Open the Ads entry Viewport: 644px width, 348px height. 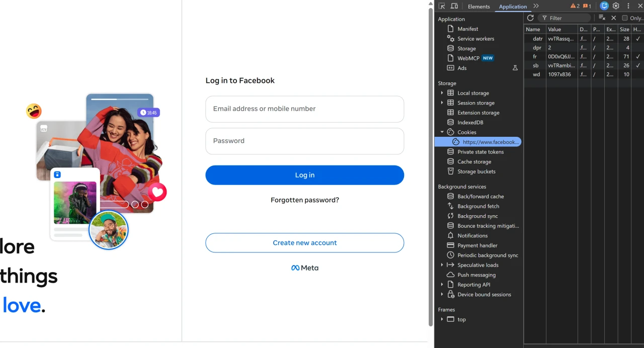click(462, 68)
